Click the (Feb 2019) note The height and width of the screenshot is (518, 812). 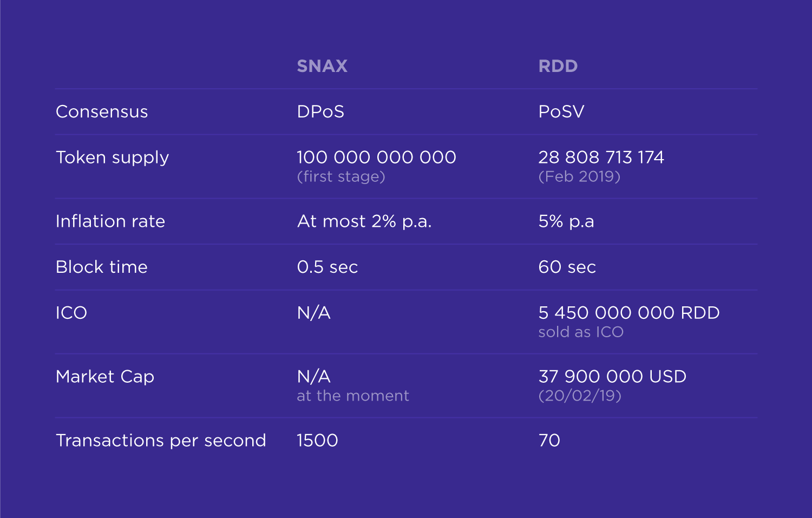click(579, 176)
